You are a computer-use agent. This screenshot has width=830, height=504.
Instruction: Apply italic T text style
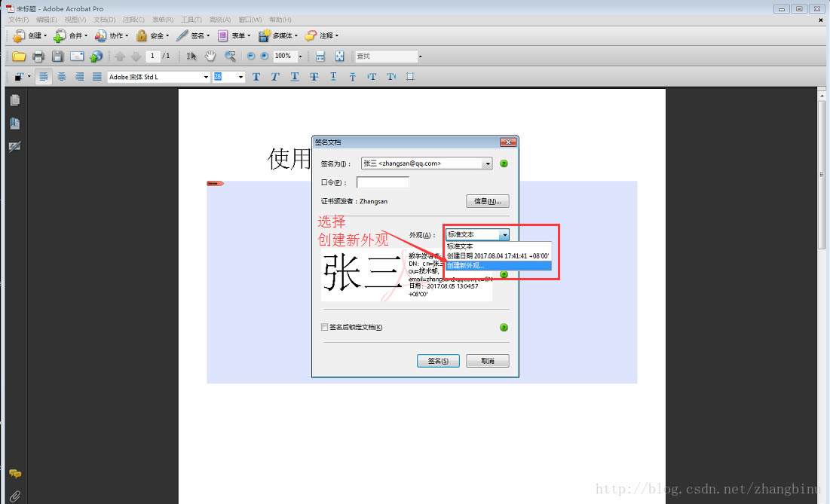click(x=275, y=77)
